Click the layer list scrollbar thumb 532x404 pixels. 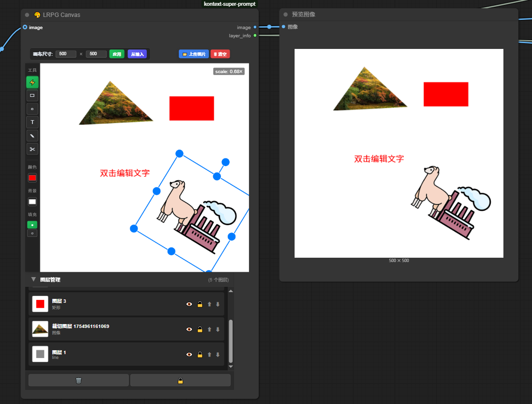[231, 341]
